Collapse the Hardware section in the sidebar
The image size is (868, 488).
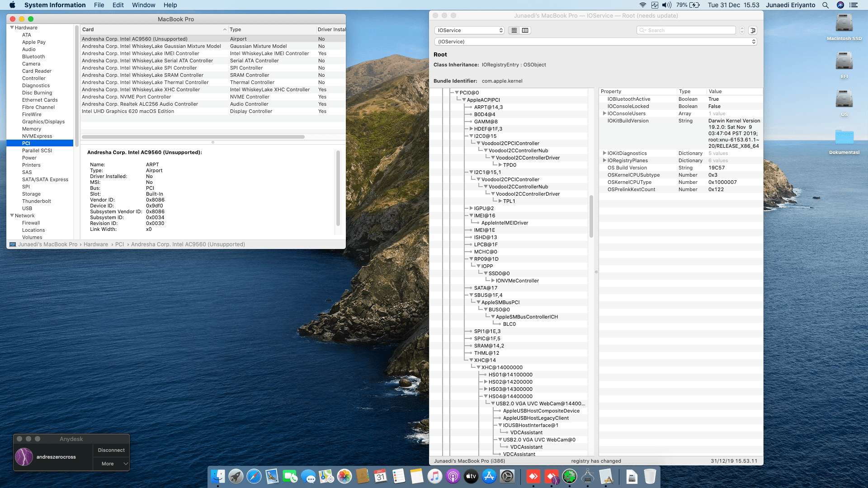[x=12, y=28]
